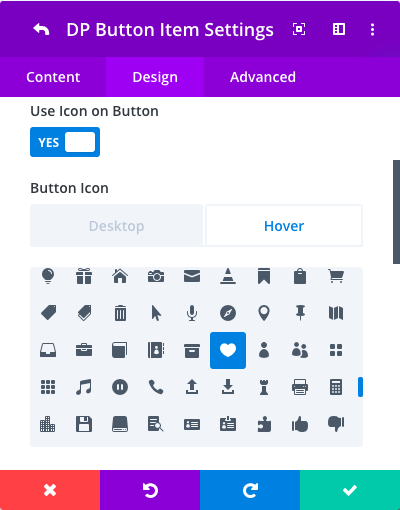This screenshot has height=510, width=400.
Task: Choose the shopping cart icon
Action: point(336,276)
